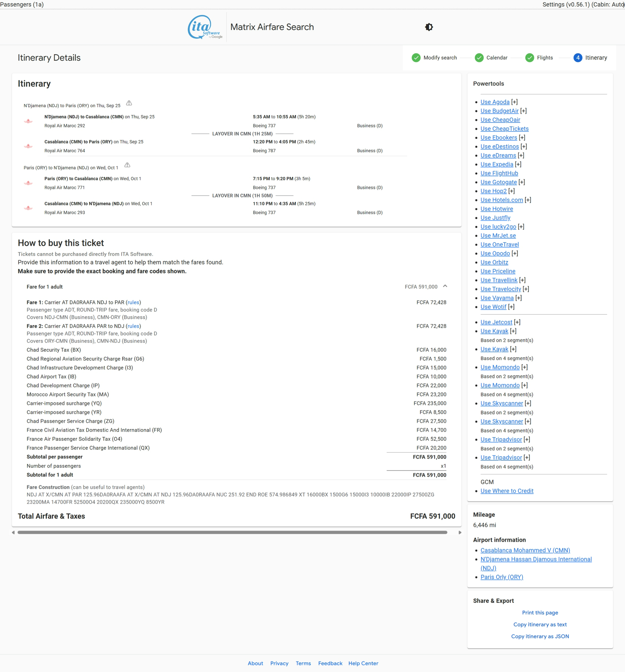Collapse the Fare for 1 adult chevron
Screen dimensions: 625x672
(x=445, y=286)
